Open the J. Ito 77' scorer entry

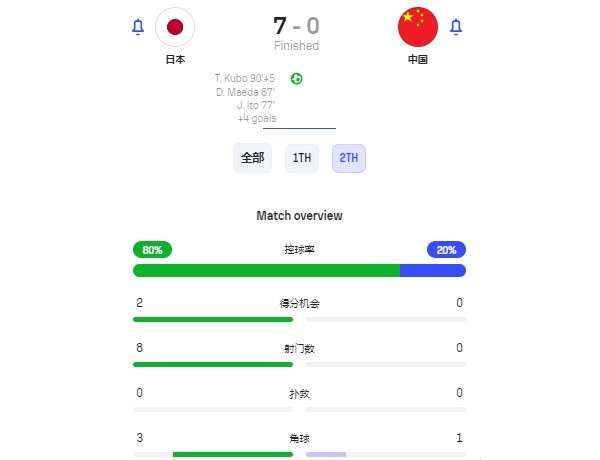coord(256,105)
